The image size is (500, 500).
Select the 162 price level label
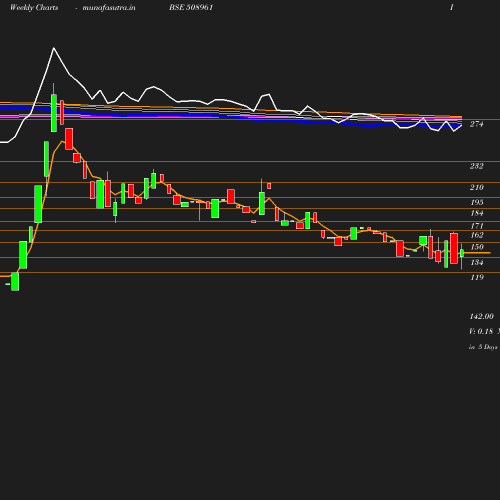[477, 235]
